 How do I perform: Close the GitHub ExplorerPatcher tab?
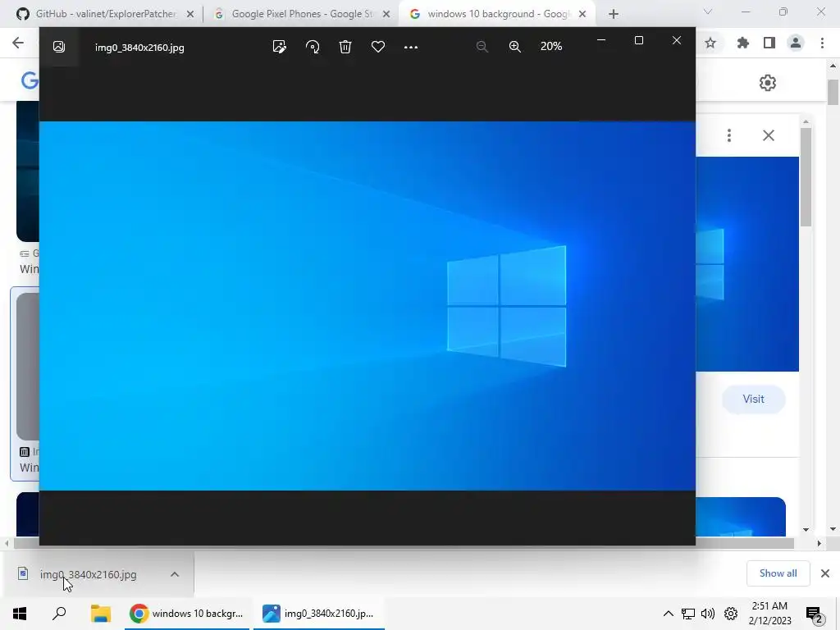190,15
